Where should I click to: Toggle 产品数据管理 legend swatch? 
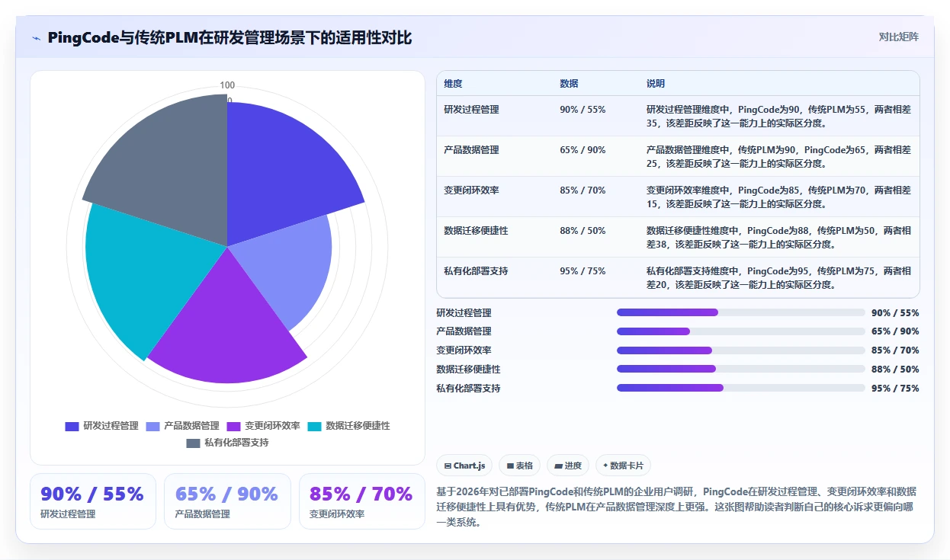click(x=152, y=426)
